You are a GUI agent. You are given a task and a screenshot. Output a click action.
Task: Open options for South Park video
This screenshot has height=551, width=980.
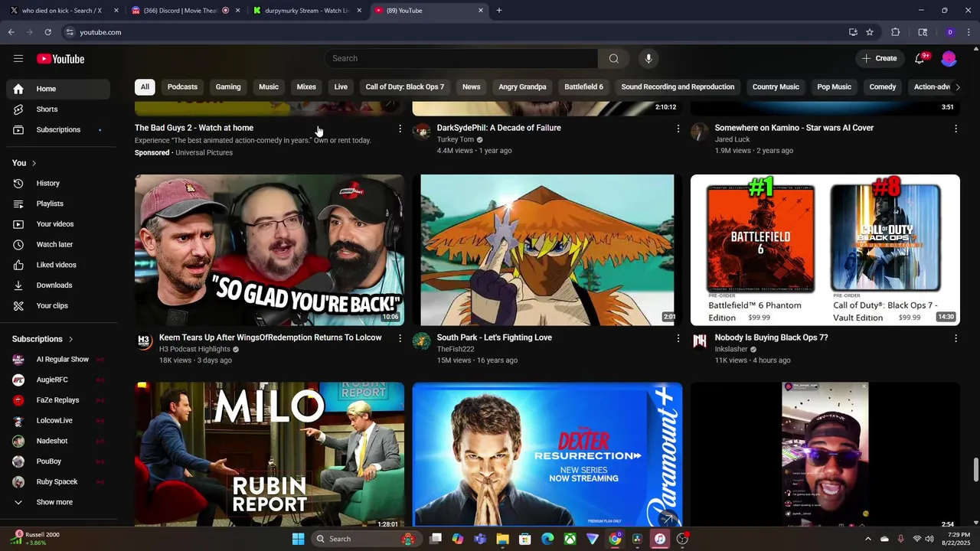pos(678,338)
